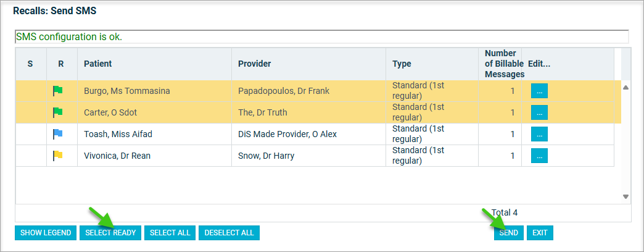Open edit ellipsis button for Vivonica row
Image resolution: width=644 pixels, height=252 pixels.
click(539, 156)
